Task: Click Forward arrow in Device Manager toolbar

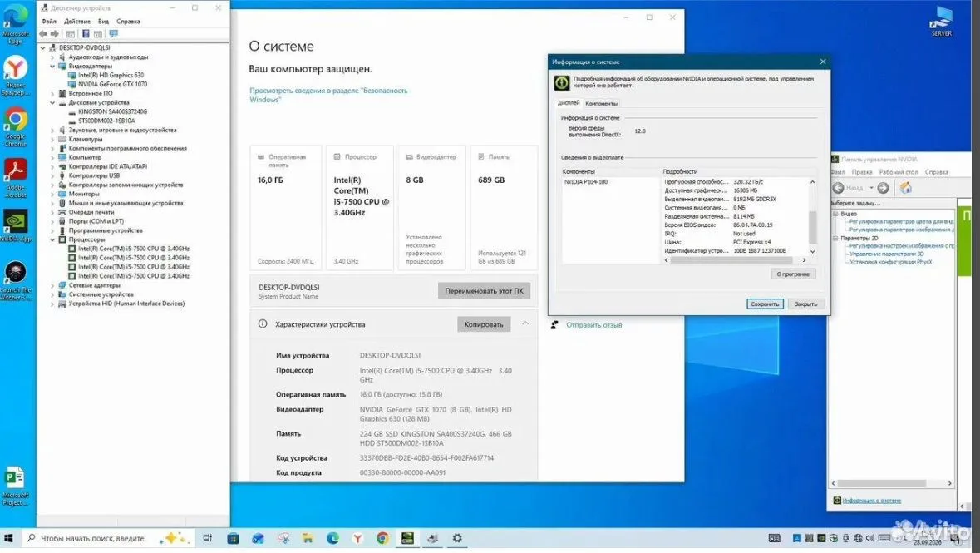Action: (55, 34)
